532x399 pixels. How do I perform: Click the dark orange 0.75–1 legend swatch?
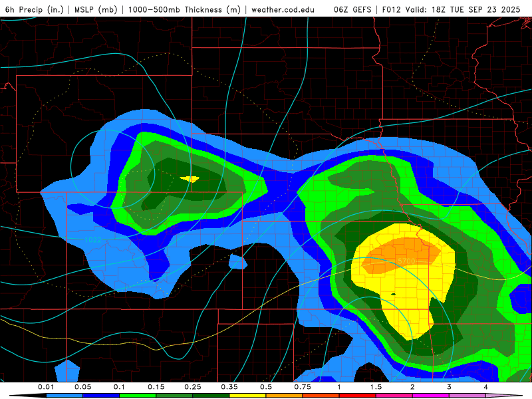coord(321,396)
